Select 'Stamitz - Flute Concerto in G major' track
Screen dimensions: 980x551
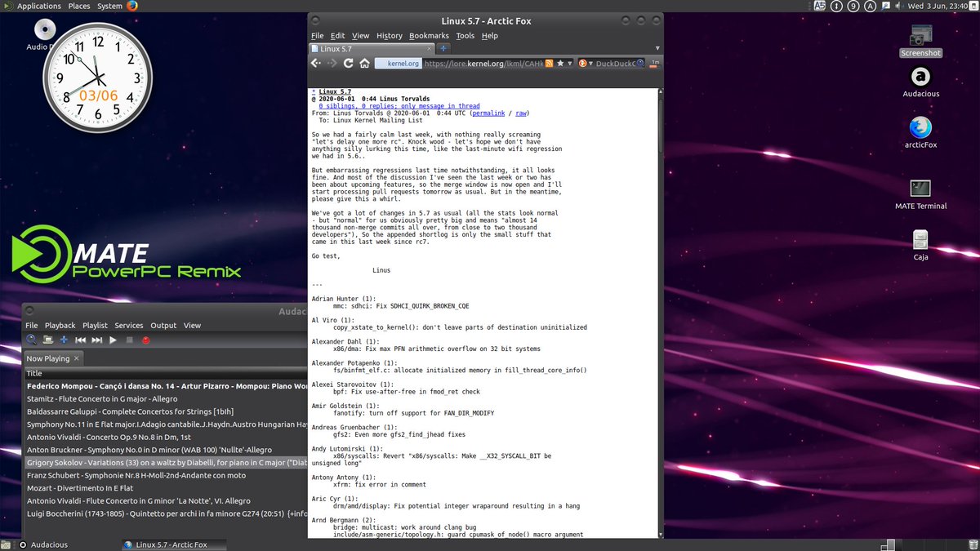click(166, 399)
